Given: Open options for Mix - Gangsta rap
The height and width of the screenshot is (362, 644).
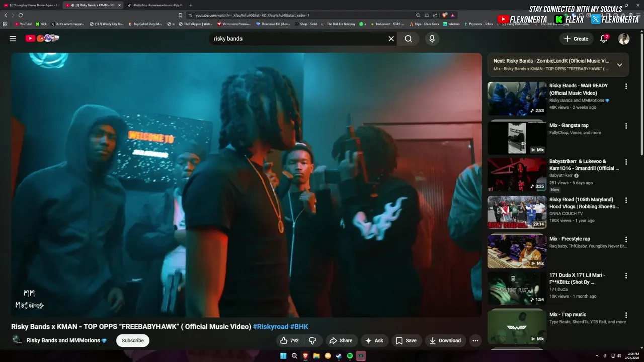Looking at the screenshot, I should tap(626, 126).
